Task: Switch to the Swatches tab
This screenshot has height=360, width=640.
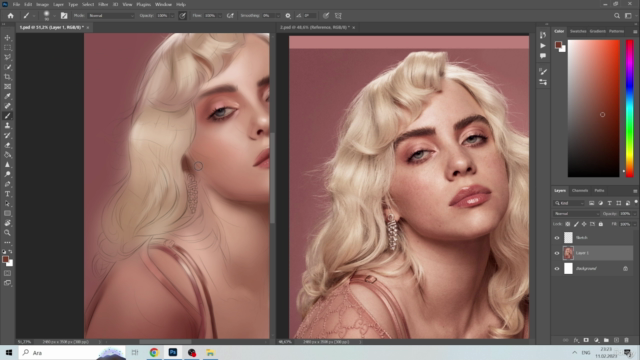Action: tap(578, 31)
